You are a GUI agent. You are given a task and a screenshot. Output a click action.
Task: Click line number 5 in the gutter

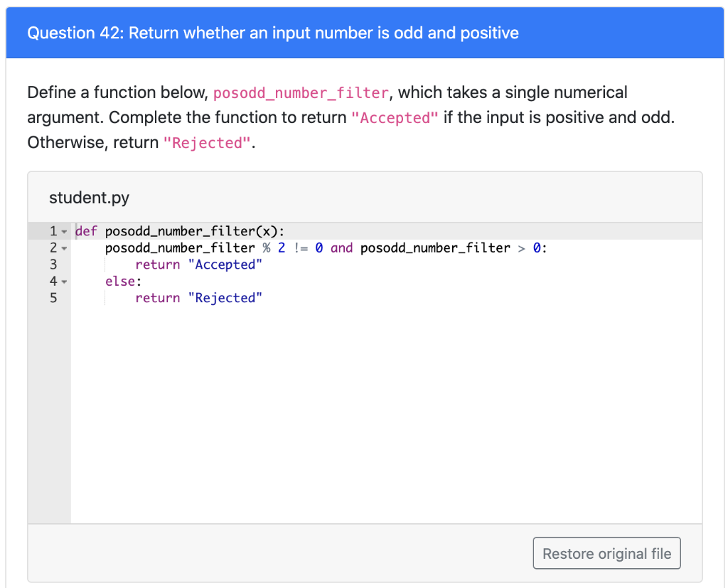(53, 297)
